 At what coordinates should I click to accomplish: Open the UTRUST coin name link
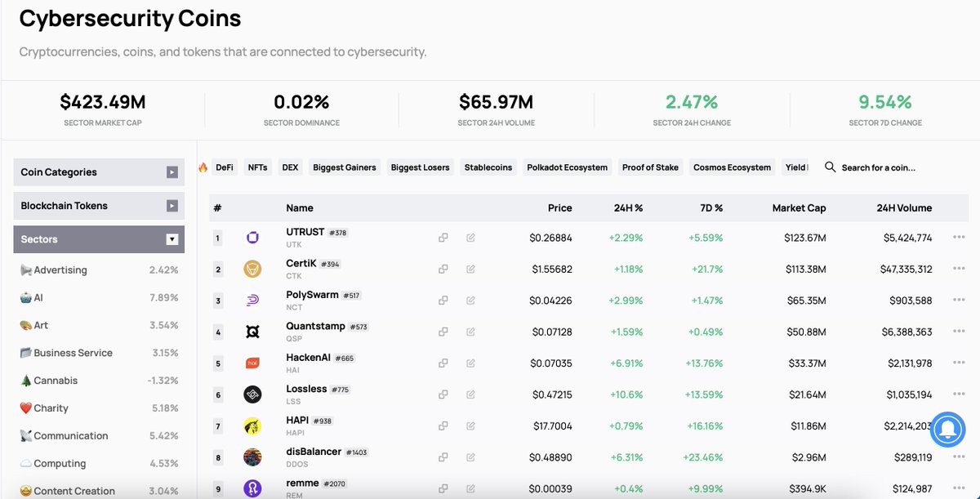[305, 232]
